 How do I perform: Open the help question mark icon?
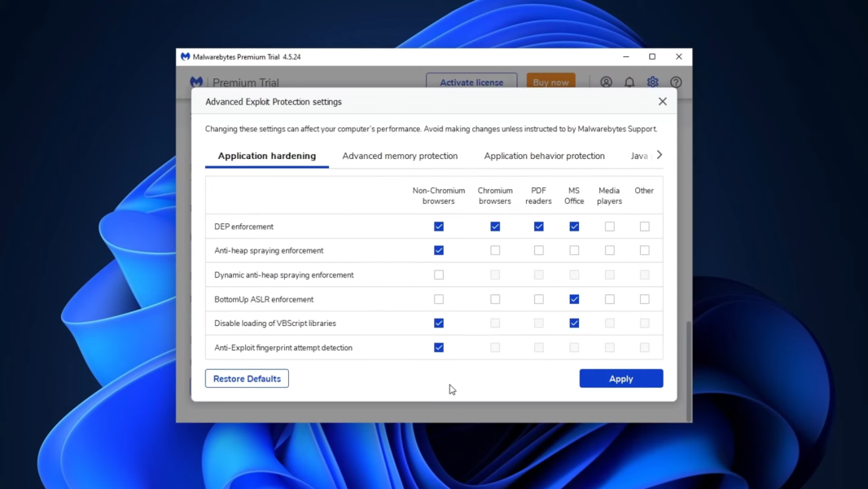pos(676,82)
